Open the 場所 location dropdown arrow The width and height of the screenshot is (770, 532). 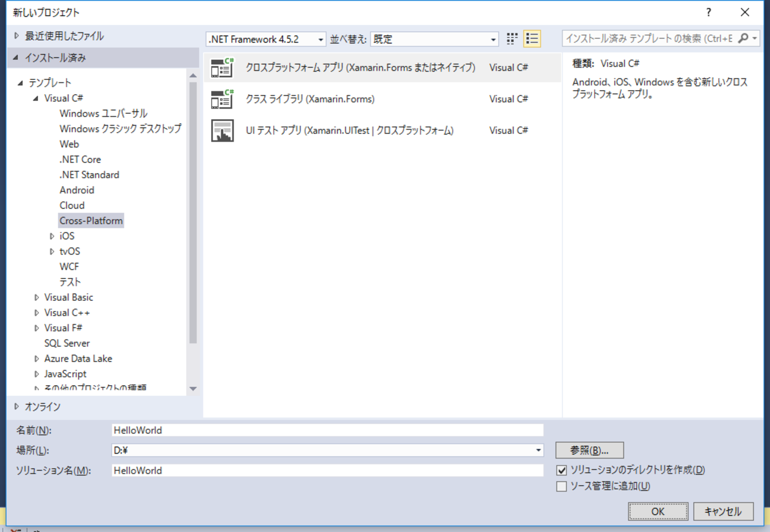point(538,450)
